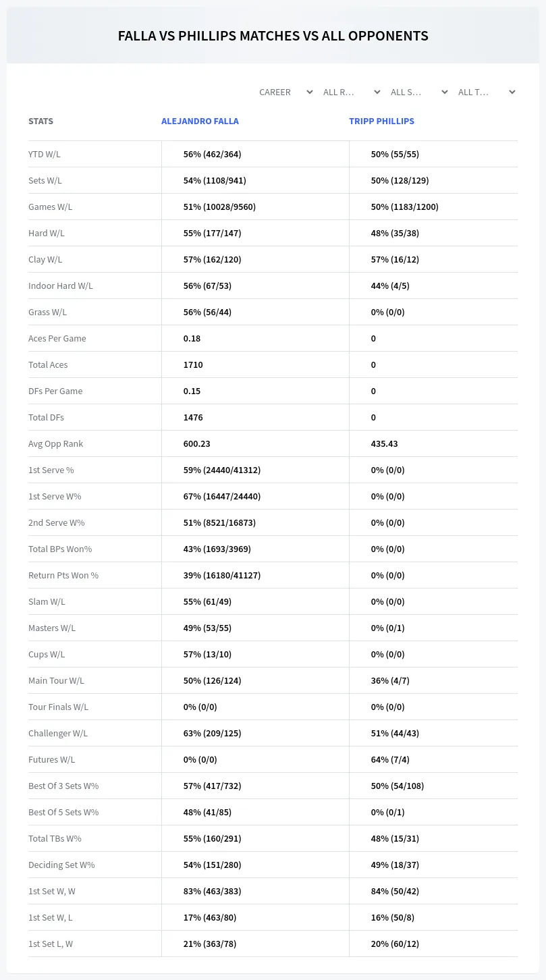Image resolution: width=546 pixels, height=980 pixels.
Task: Select the Total Aces row label
Action: [48, 364]
